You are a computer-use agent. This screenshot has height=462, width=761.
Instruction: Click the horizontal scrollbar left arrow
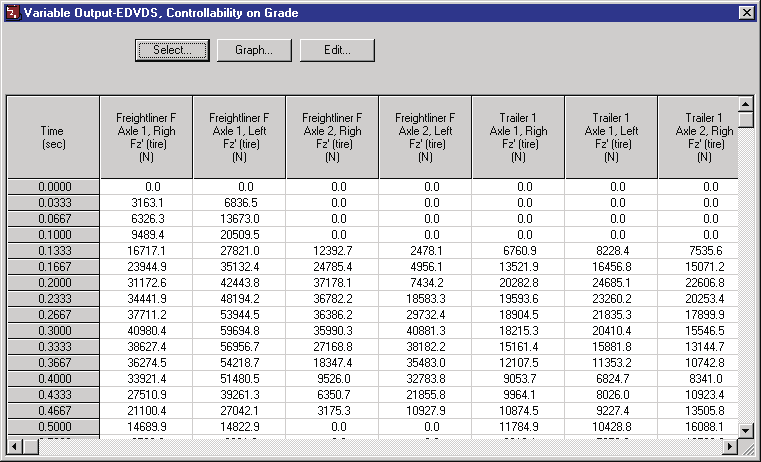(x=15, y=446)
